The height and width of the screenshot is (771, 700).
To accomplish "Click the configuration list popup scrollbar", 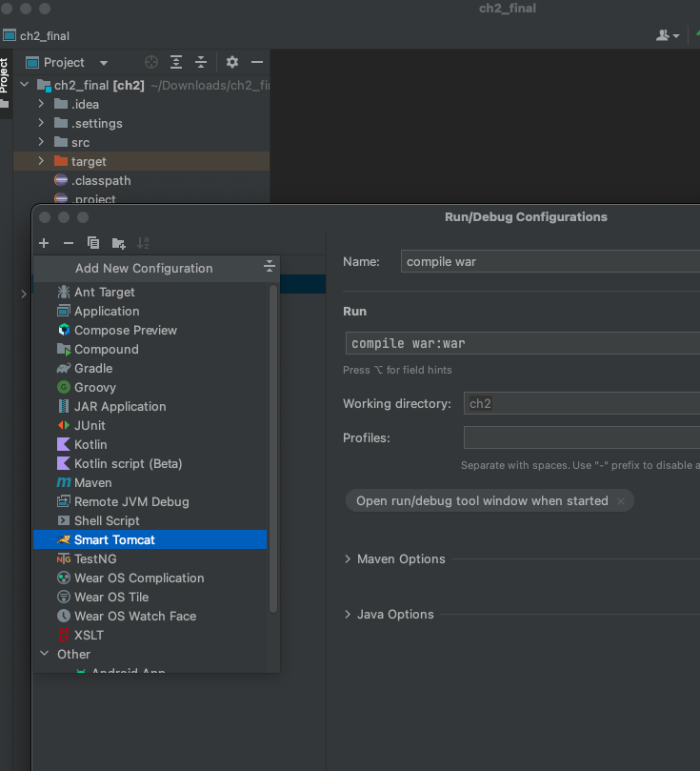I will 273,449.
